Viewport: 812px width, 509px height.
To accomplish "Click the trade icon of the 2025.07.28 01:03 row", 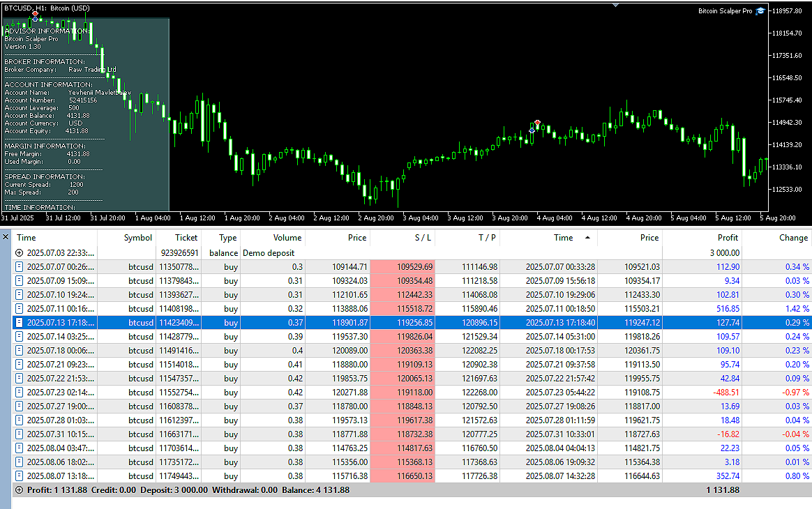I will click(19, 420).
